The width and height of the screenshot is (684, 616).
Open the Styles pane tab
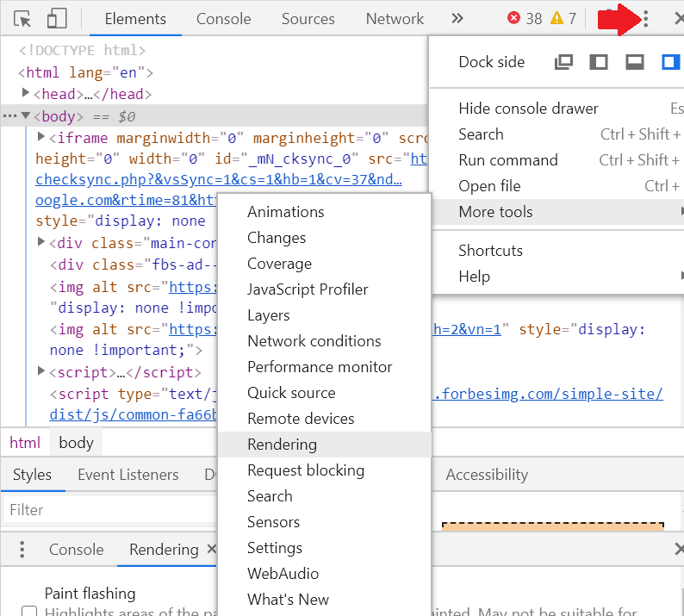[x=32, y=475]
